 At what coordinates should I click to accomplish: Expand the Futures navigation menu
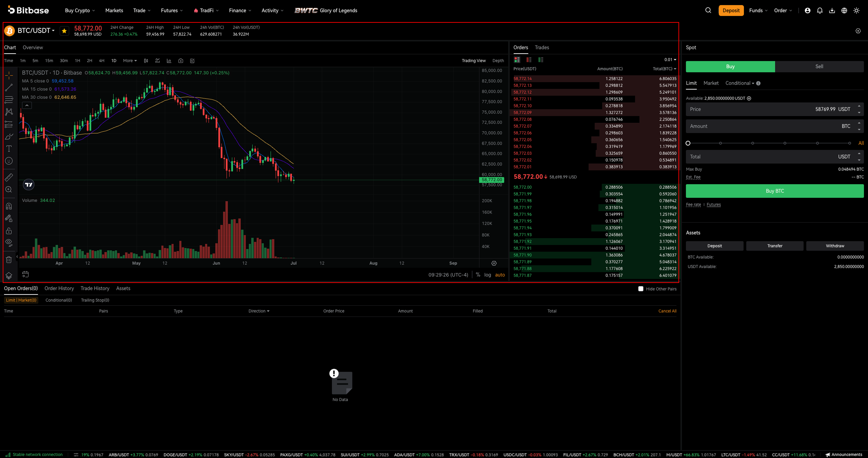tap(172, 11)
